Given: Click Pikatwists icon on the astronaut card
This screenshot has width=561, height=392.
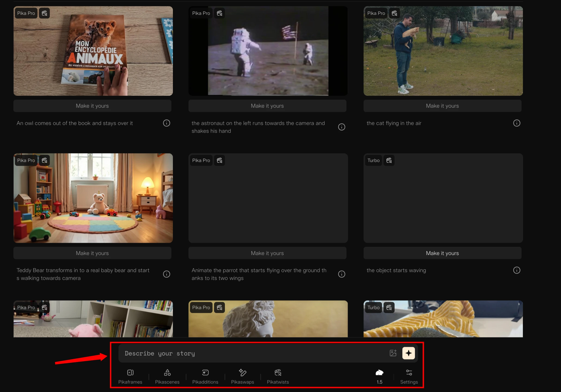Looking at the screenshot, I should pyautogui.click(x=219, y=13).
